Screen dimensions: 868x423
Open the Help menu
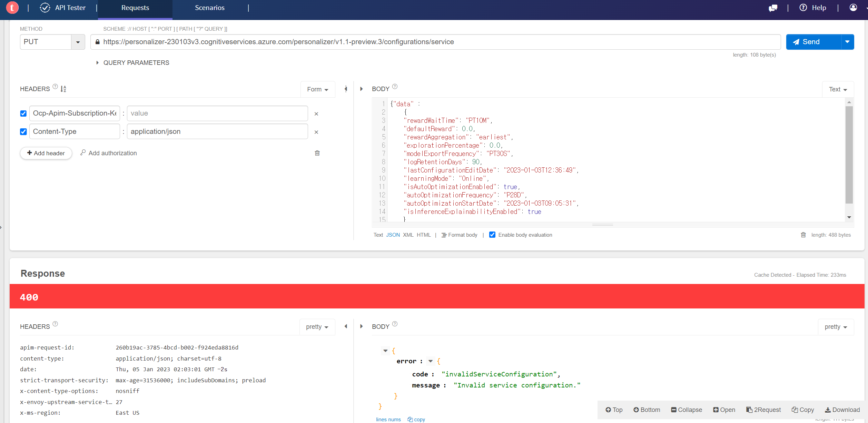[x=813, y=8]
